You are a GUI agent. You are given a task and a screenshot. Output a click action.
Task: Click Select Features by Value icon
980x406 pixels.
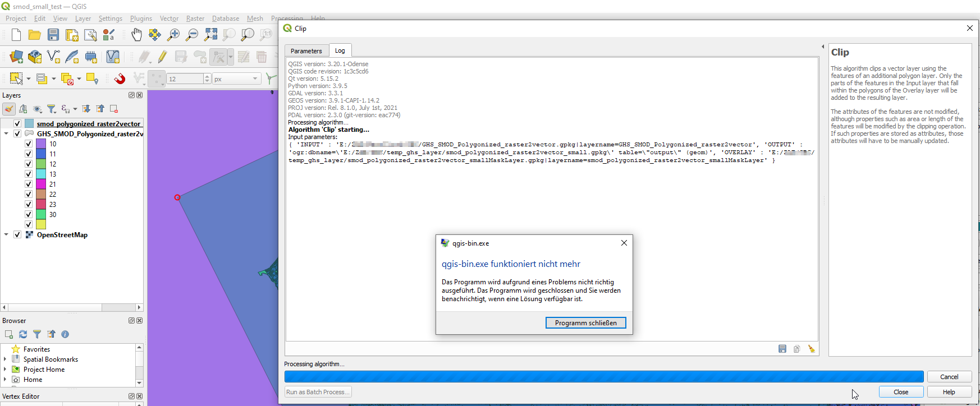click(x=42, y=79)
